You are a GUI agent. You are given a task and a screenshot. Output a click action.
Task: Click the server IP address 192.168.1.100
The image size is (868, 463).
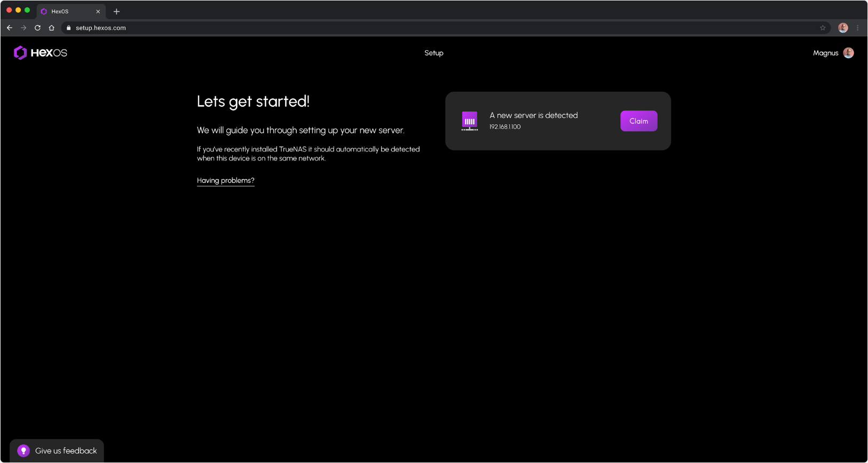[x=505, y=127]
